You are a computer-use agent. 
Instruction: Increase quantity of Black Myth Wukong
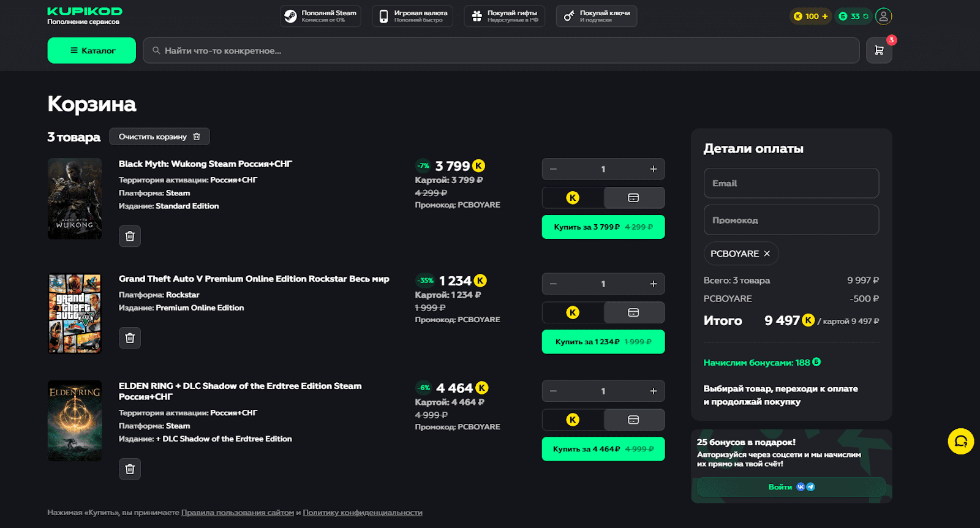654,169
